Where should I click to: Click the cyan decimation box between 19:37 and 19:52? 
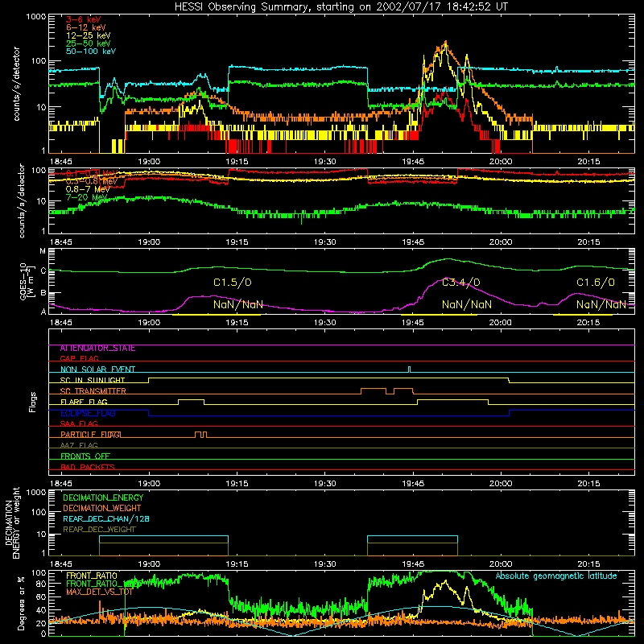[x=412, y=539]
